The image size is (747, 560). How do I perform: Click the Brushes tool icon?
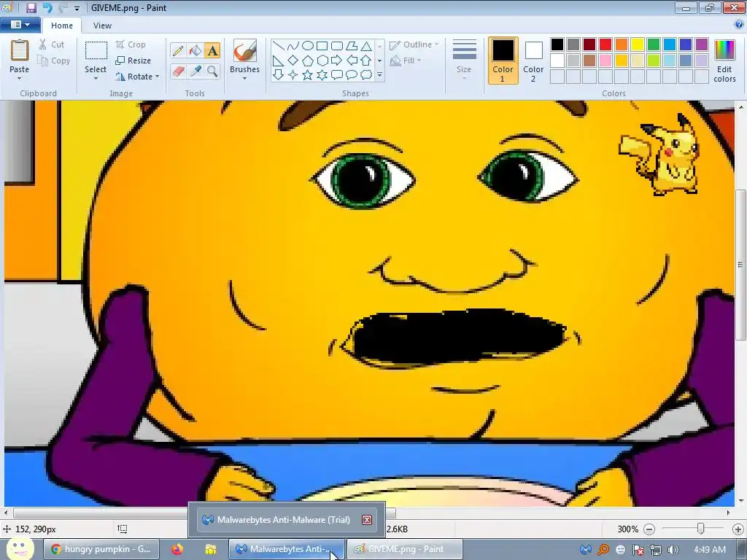[244, 50]
